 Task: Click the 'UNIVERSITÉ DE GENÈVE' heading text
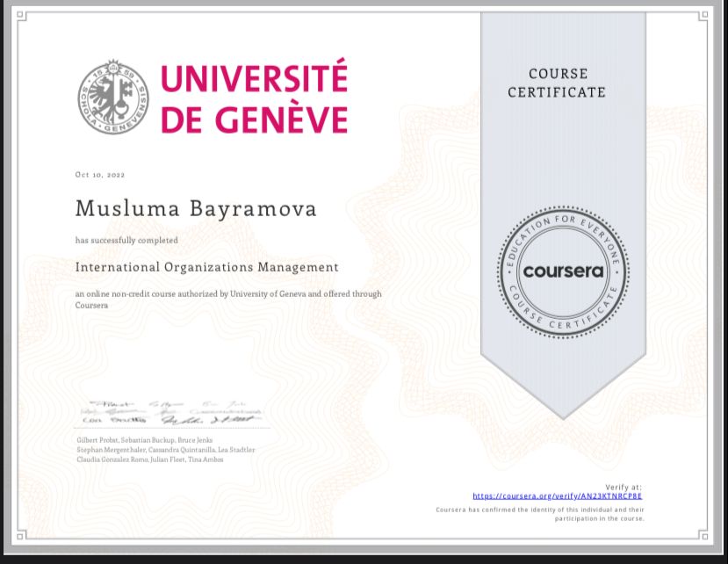pyautogui.click(x=255, y=97)
